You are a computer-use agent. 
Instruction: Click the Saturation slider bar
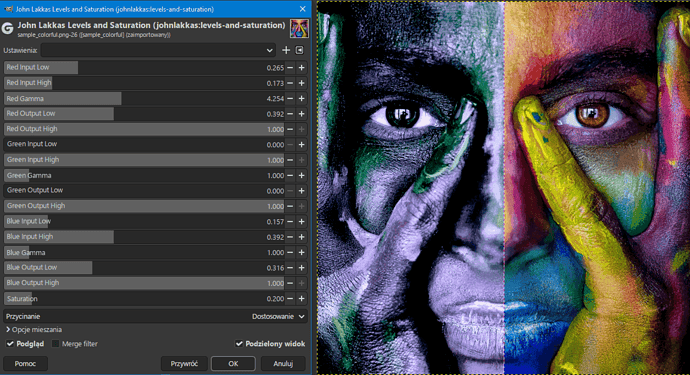click(144, 299)
